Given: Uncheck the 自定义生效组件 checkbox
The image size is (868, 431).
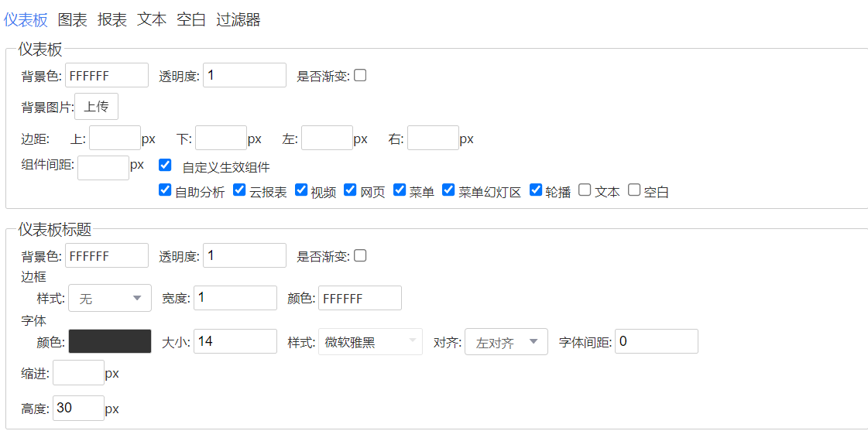Looking at the screenshot, I should point(165,165).
